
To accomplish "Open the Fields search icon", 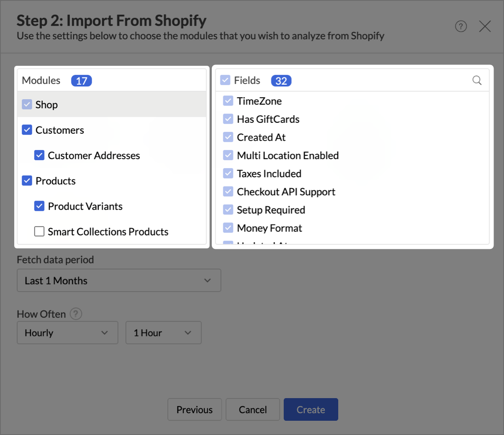I will click(477, 80).
